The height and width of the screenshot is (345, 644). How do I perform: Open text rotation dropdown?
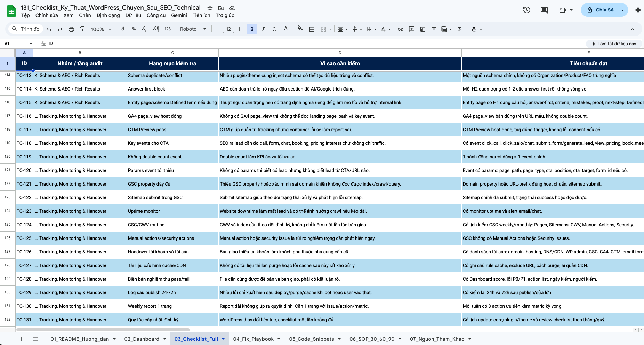click(386, 29)
